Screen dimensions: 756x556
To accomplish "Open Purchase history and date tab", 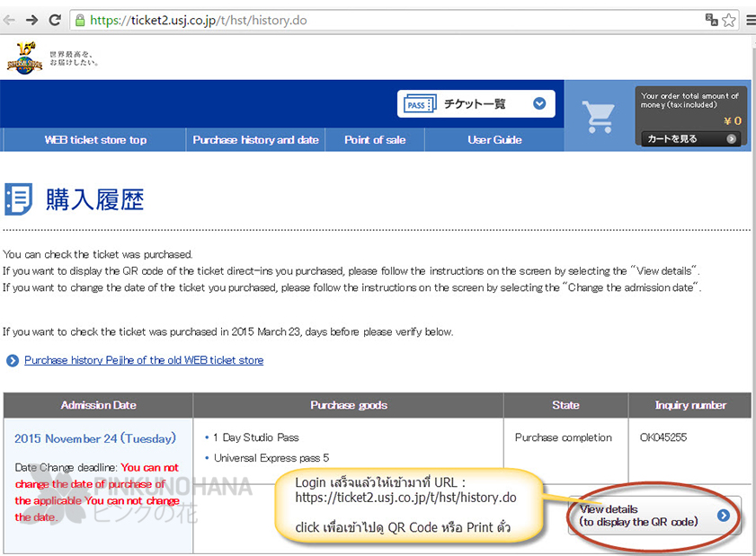I will (x=255, y=140).
